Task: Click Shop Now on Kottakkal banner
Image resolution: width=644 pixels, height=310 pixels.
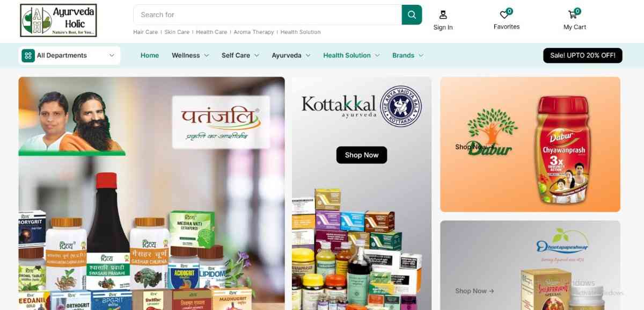Action: tap(362, 155)
